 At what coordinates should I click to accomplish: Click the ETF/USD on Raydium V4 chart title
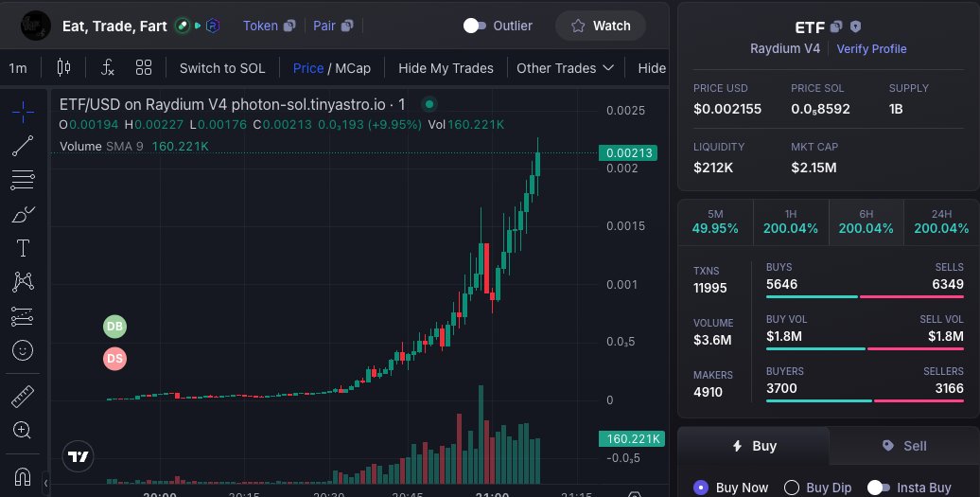click(232, 104)
